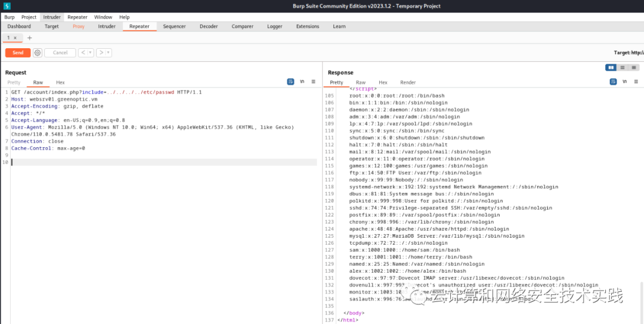Screen dimensions: 644x324
Task: Switch to the Comparer tab
Action: pyautogui.click(x=242, y=26)
